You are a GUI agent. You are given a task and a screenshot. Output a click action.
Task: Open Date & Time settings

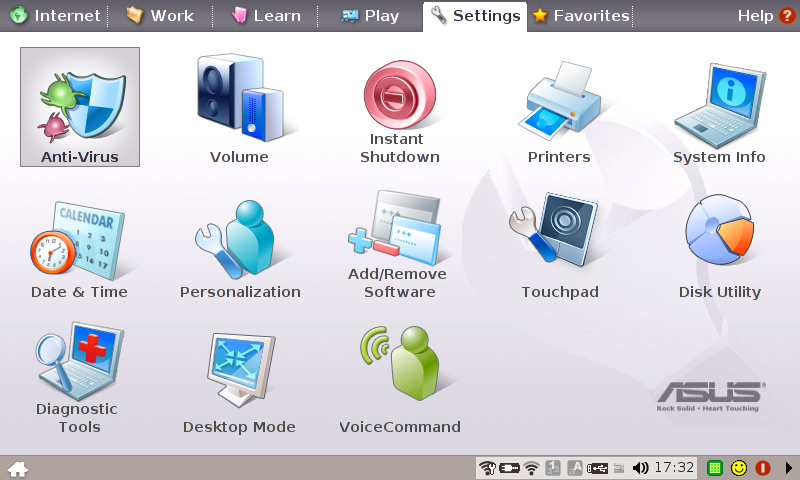79,250
